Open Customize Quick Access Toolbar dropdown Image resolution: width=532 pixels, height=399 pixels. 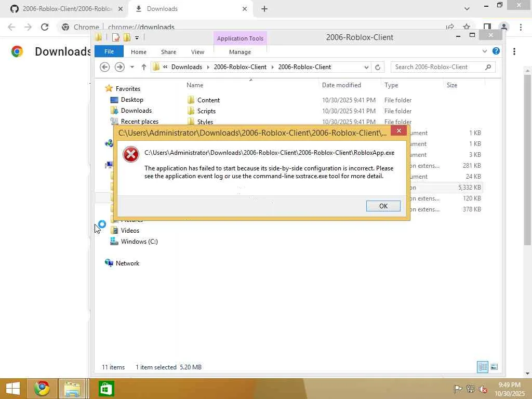(137, 37)
